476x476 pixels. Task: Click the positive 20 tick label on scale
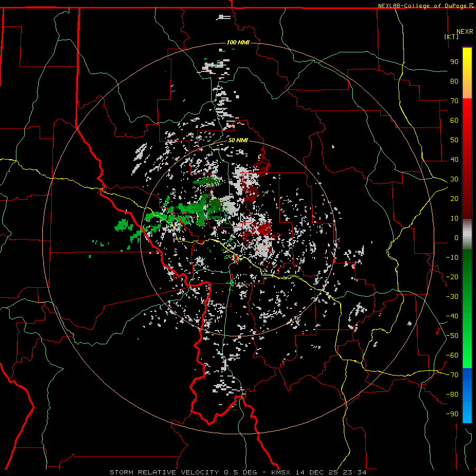click(454, 198)
